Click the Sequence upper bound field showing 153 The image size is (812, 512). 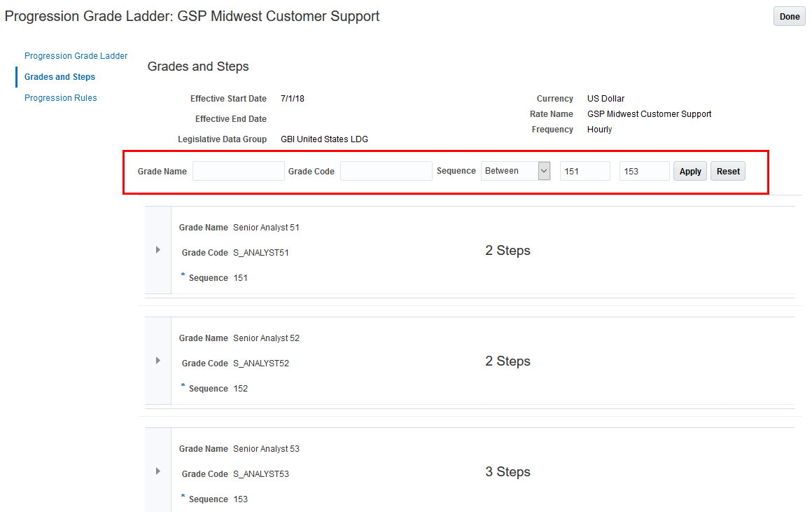(x=645, y=171)
